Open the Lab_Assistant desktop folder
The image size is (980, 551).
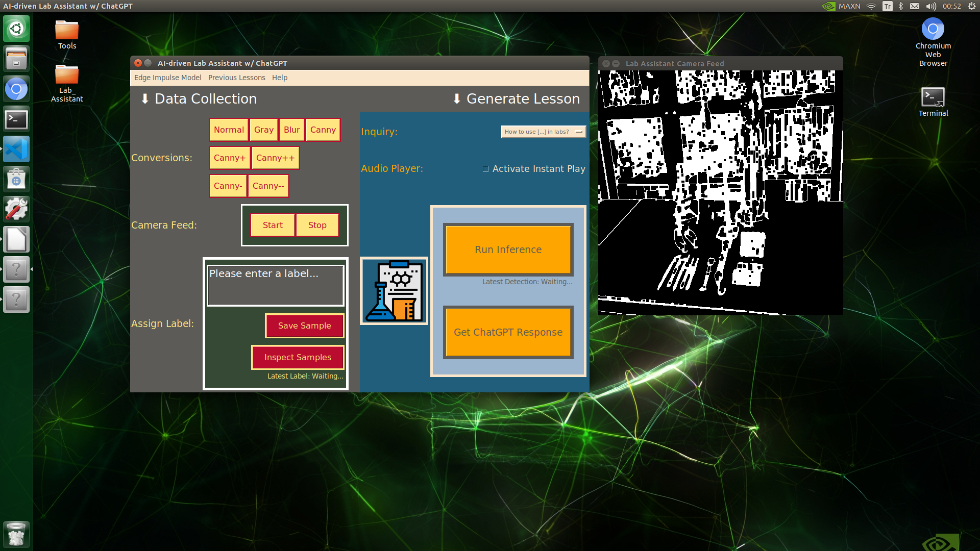pos(67,84)
